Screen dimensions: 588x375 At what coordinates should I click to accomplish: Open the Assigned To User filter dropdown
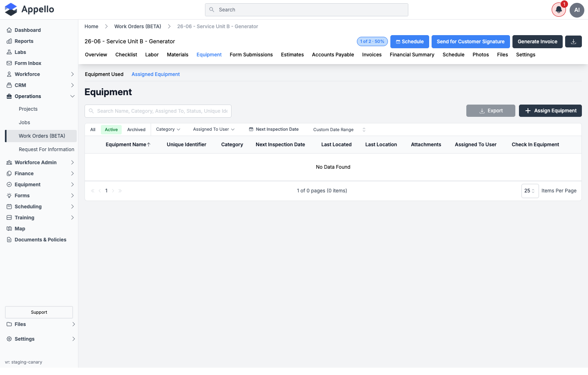tap(214, 129)
